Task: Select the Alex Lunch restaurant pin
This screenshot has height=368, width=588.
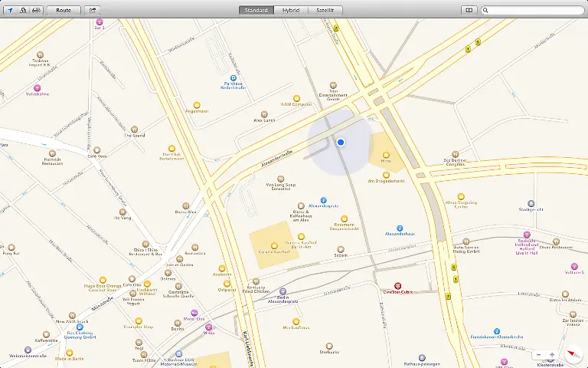Action: (x=264, y=114)
